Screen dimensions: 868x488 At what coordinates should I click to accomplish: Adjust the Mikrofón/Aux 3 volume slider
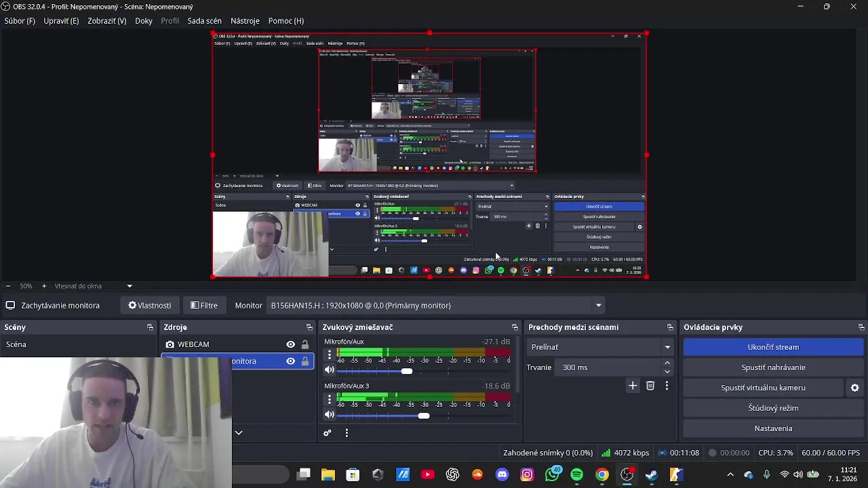pyautogui.click(x=423, y=415)
